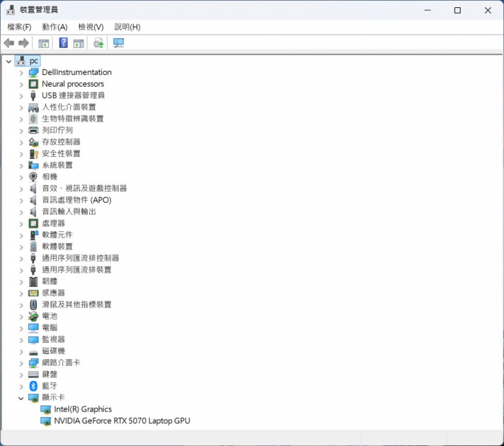This screenshot has width=504, height=446.
Task: Click the Update driver toolbar icon
Action: click(98, 43)
